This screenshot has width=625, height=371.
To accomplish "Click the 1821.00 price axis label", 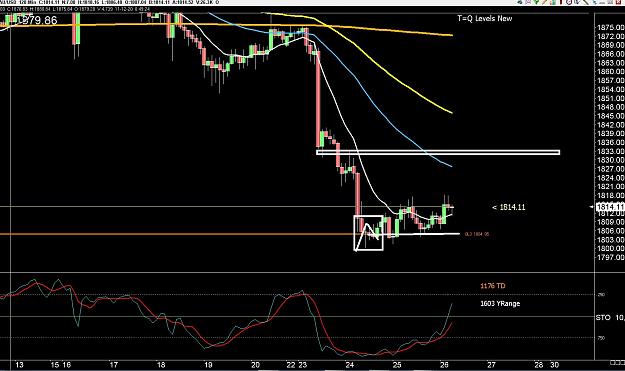I will click(x=611, y=187).
